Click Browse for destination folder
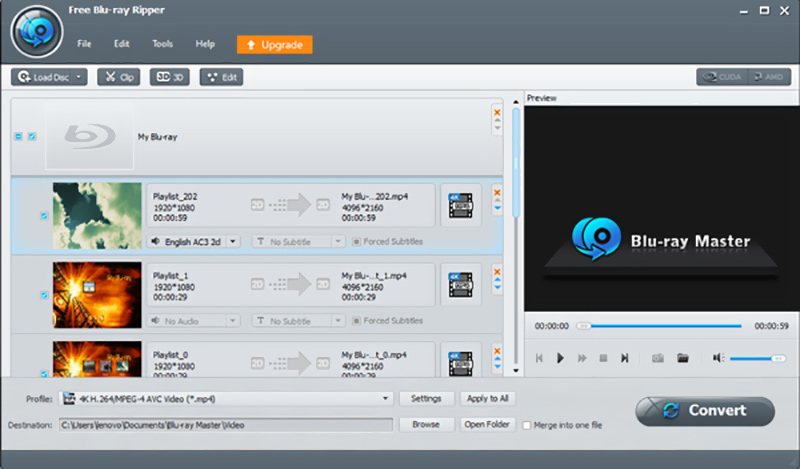This screenshot has width=800, height=469. [x=426, y=424]
